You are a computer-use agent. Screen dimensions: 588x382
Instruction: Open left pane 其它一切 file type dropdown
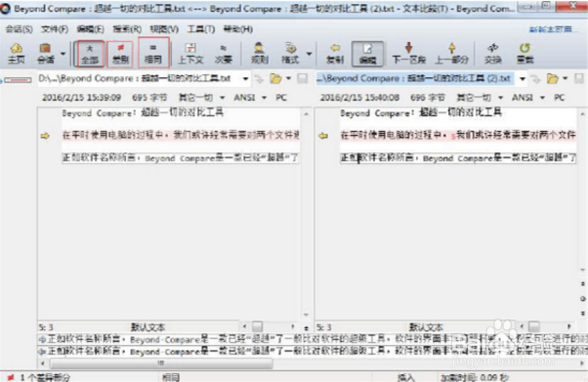tap(202, 98)
